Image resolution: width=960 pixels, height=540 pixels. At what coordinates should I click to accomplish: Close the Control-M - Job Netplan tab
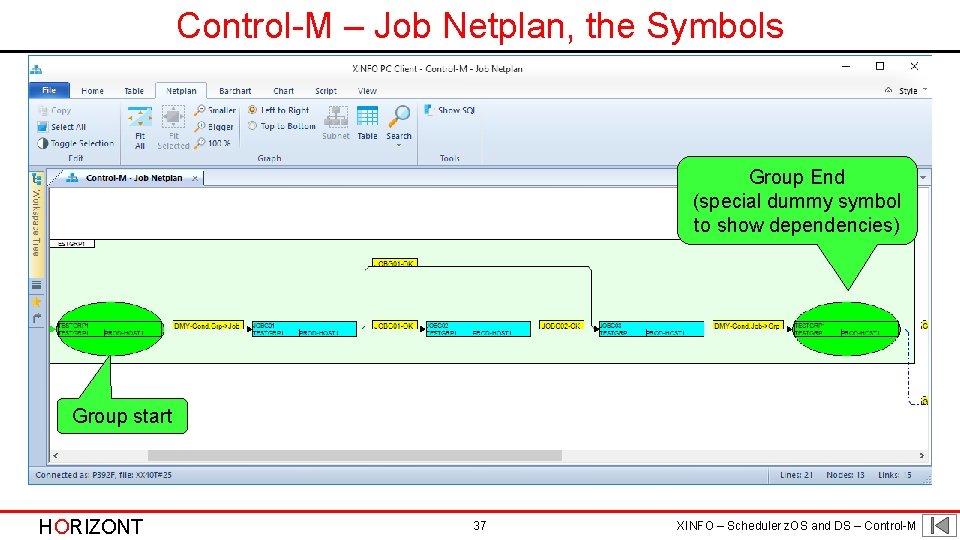pos(195,178)
